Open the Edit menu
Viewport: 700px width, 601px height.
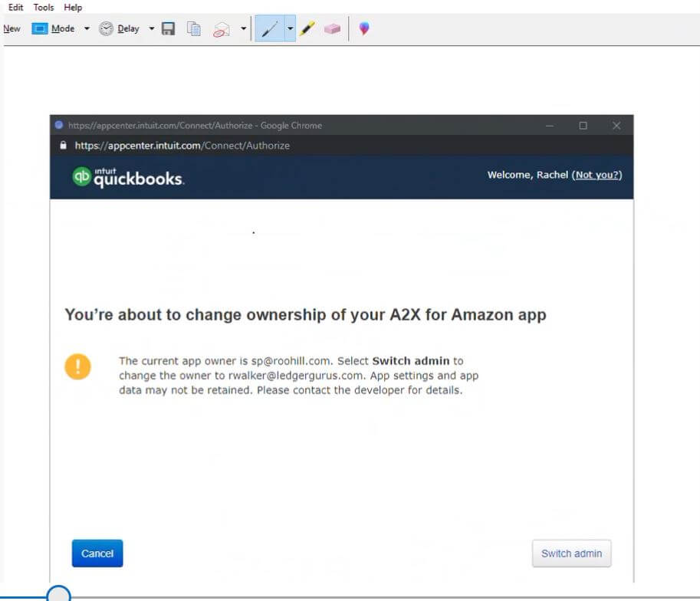pos(15,7)
